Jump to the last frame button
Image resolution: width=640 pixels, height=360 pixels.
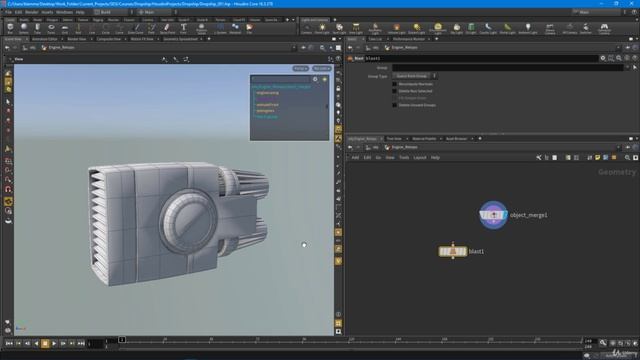(81, 344)
